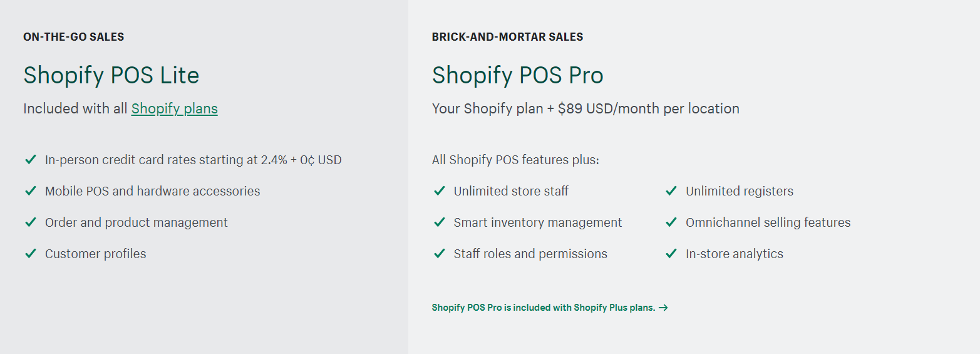
Task: Click checkmark next to Unlimited registers
Action: 671,191
